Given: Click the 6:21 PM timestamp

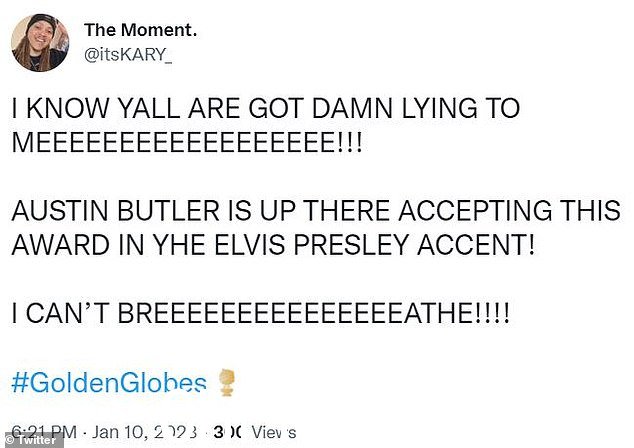Looking at the screenshot, I should 44,432.
